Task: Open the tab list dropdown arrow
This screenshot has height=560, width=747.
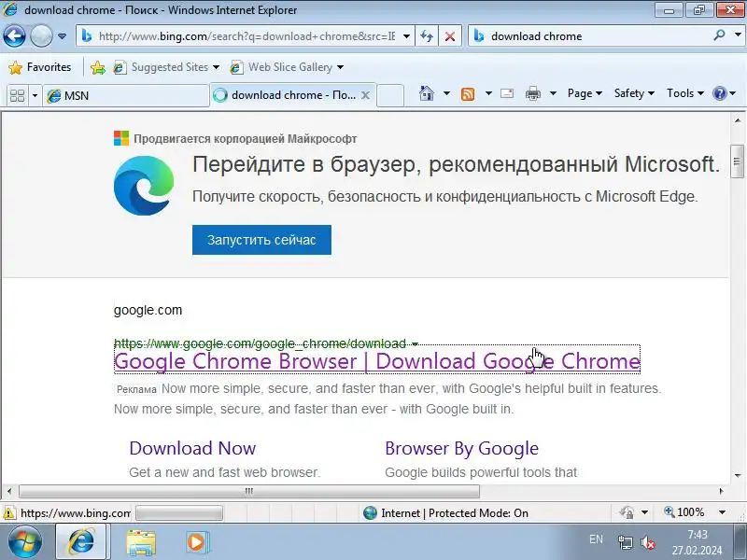Action: [35, 96]
